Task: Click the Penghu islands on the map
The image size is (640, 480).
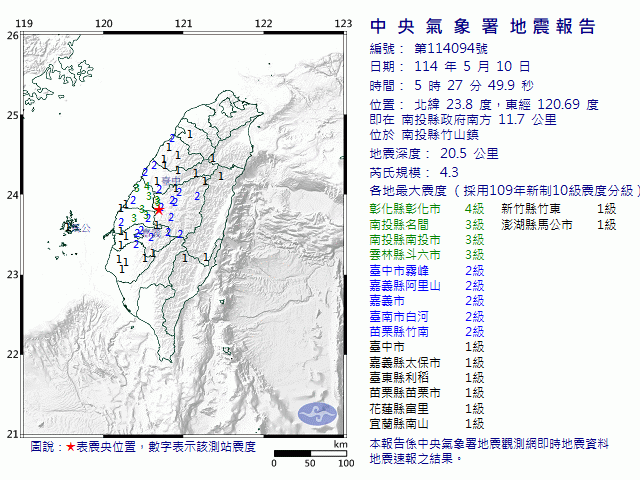Action: (x=69, y=224)
